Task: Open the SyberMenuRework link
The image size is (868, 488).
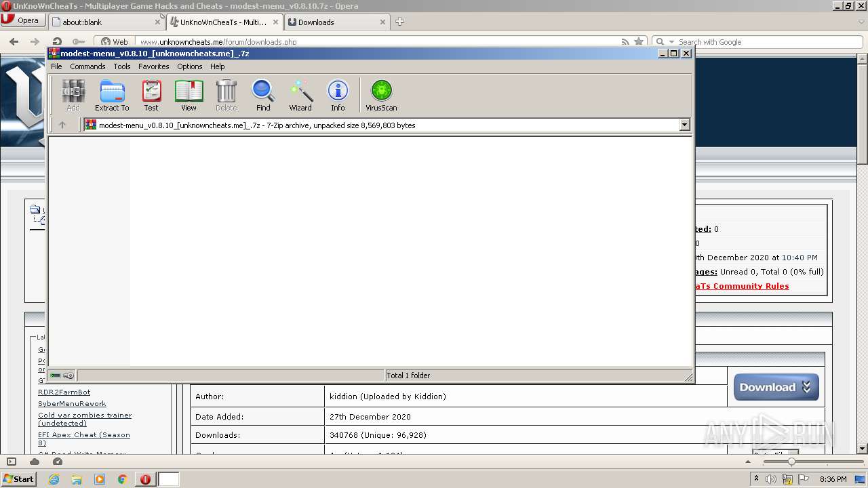Action: point(72,403)
